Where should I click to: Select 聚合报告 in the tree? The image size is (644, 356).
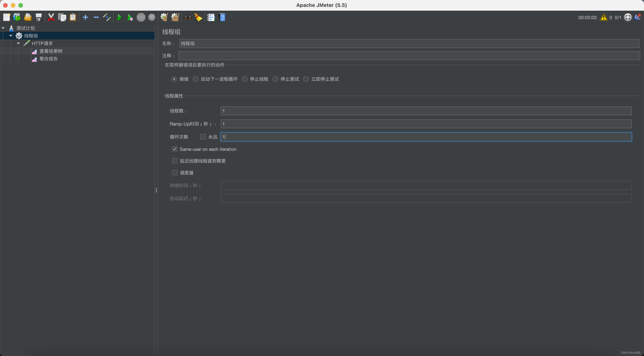tap(49, 59)
